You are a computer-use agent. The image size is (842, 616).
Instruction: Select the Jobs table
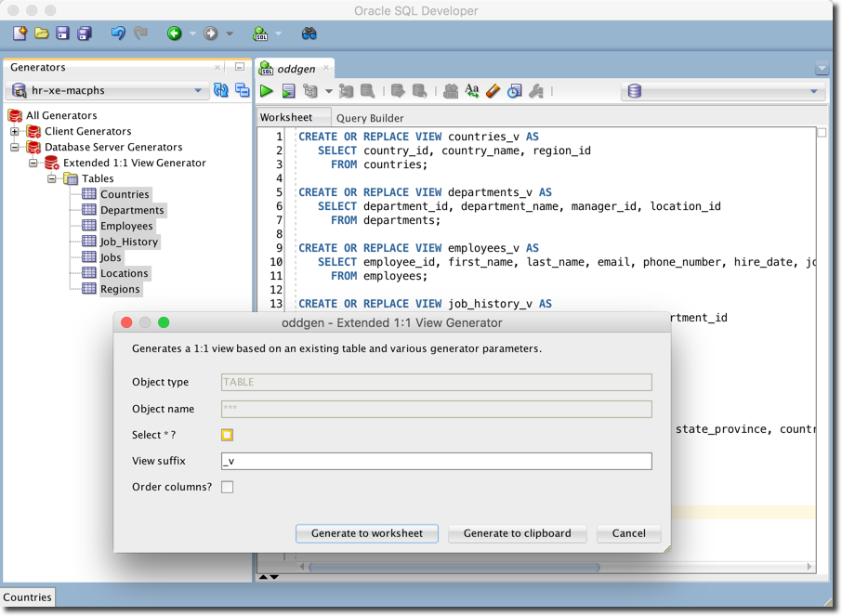(111, 257)
